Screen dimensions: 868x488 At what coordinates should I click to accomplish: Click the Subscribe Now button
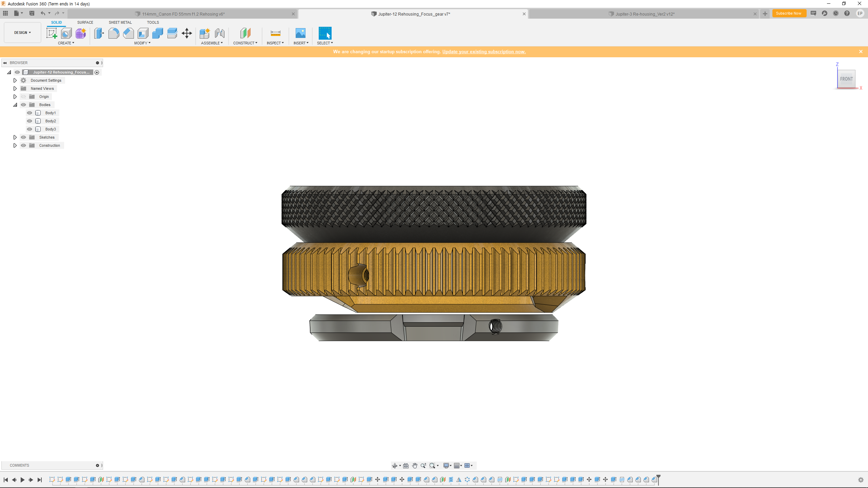point(788,14)
